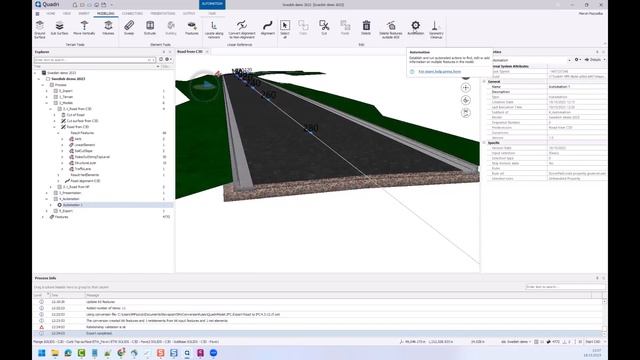This screenshot has height=360, width=640.
Task: Delete selection with the trash icon
Action: (366, 28)
